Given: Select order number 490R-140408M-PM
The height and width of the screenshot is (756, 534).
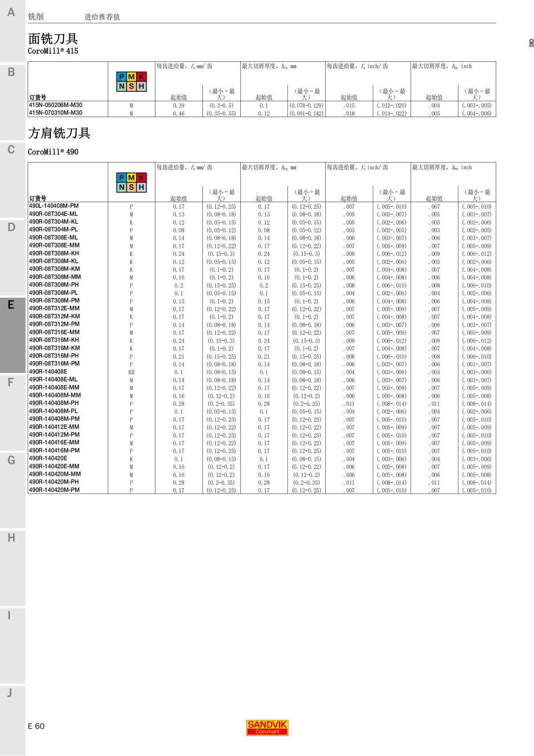Looking at the screenshot, I should point(54,419).
